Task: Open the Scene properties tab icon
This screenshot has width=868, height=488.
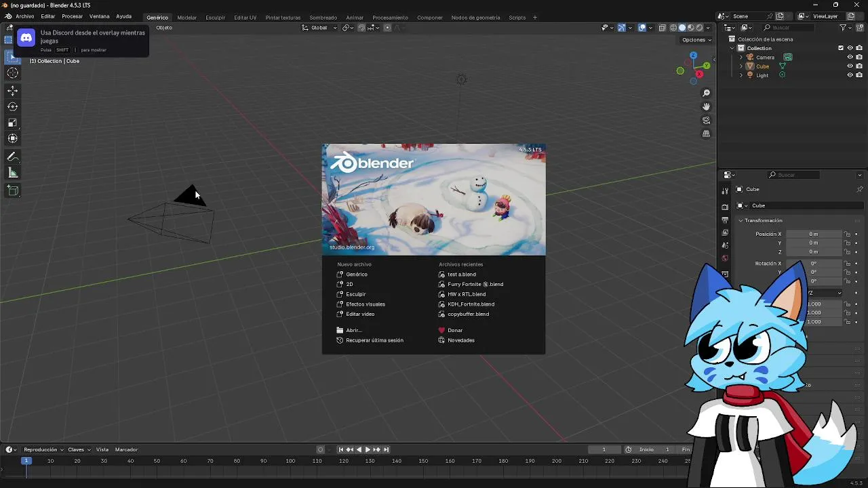Action: [725, 245]
